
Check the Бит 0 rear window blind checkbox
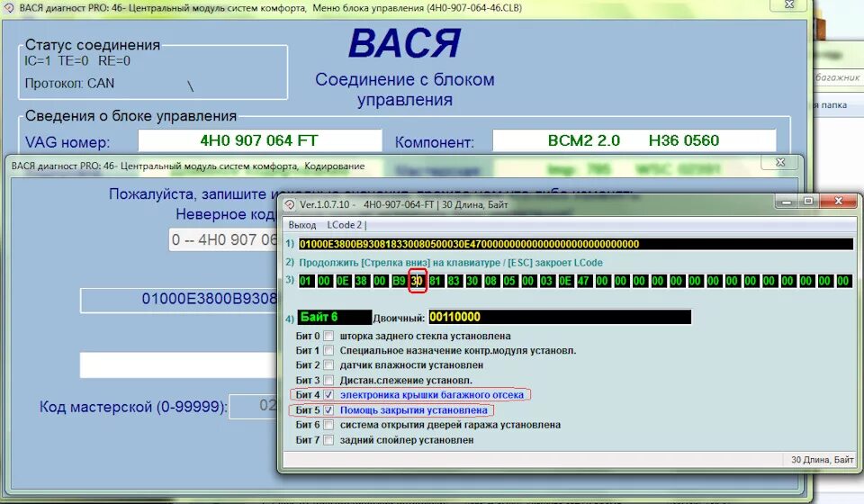tap(328, 336)
